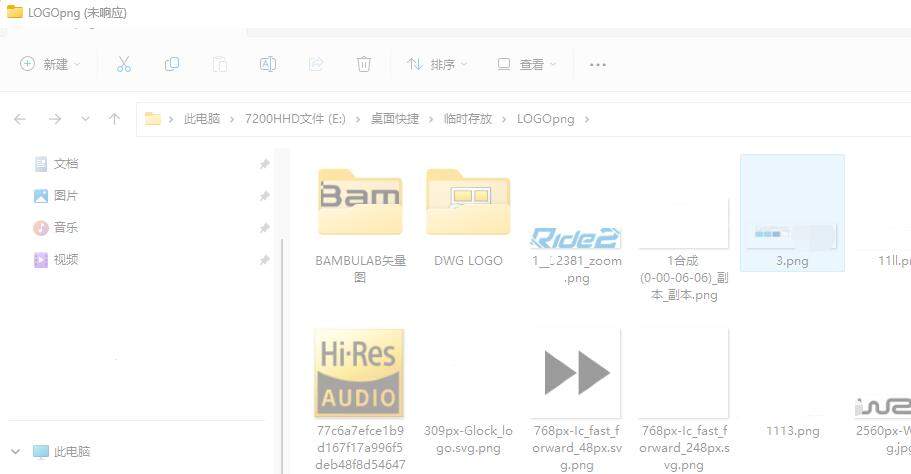Select the BAMBULAB矢量图 folder

(x=360, y=226)
